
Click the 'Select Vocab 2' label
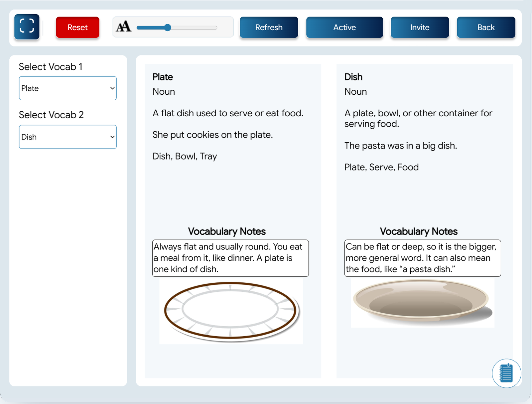pyautogui.click(x=51, y=115)
